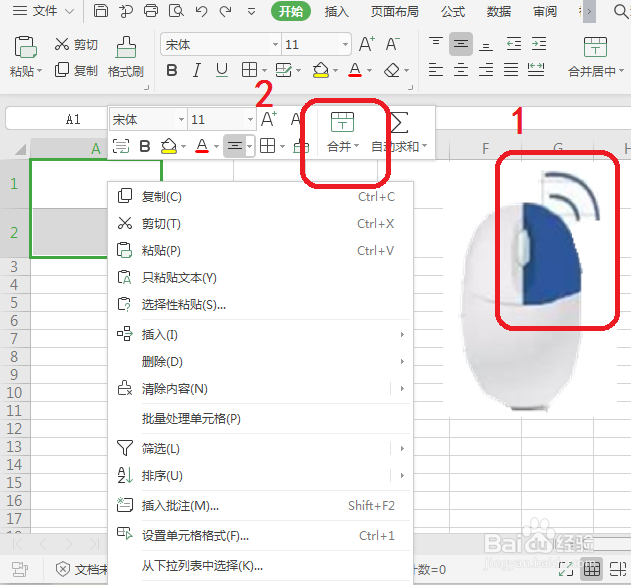Click Merge and Center (合并居中) button

(x=596, y=57)
